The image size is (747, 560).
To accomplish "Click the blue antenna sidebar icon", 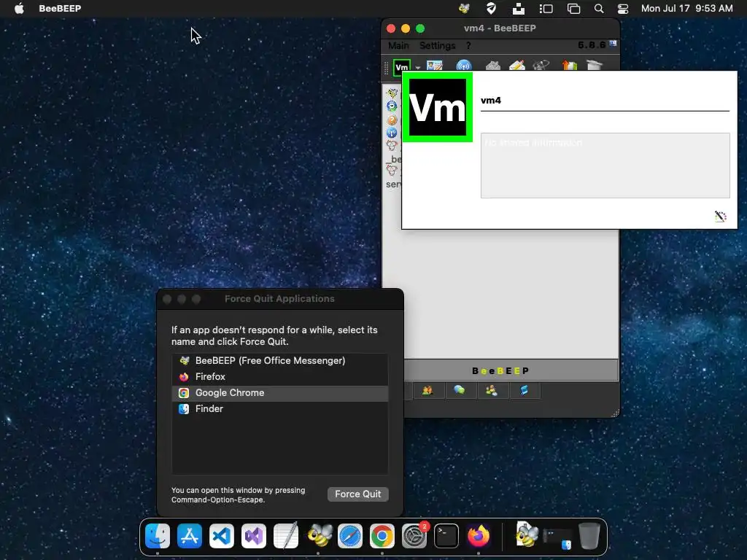I will click(x=392, y=133).
